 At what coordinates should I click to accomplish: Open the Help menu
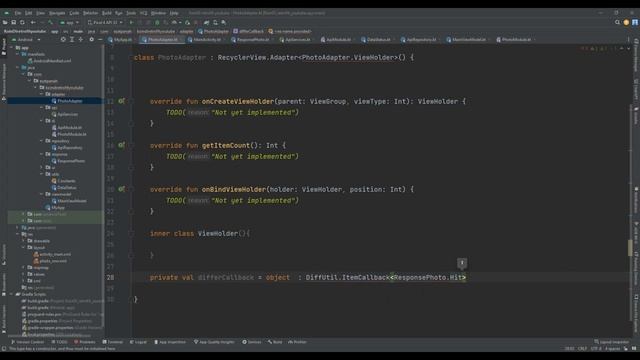tap(174, 13)
